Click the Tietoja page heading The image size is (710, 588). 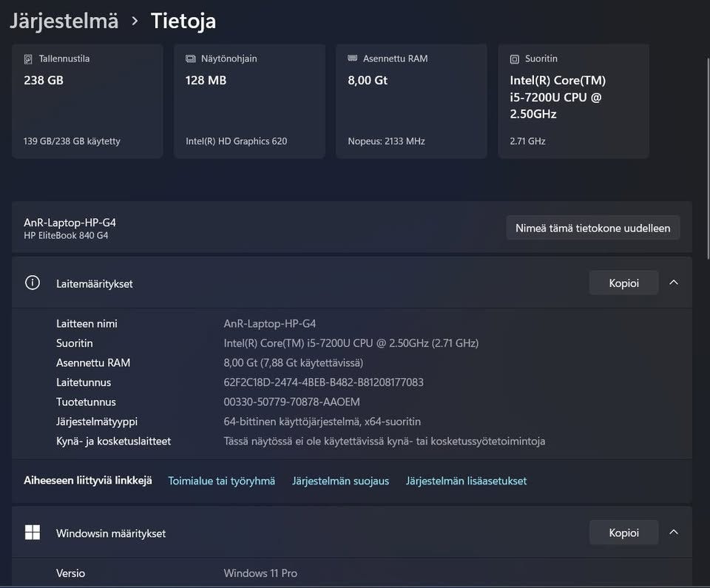coord(183,21)
